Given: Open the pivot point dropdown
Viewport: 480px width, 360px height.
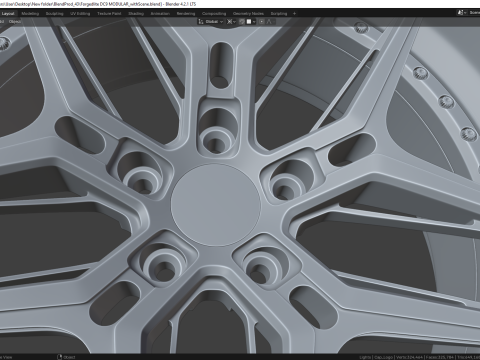Looking at the screenshot, I should (x=231, y=22).
